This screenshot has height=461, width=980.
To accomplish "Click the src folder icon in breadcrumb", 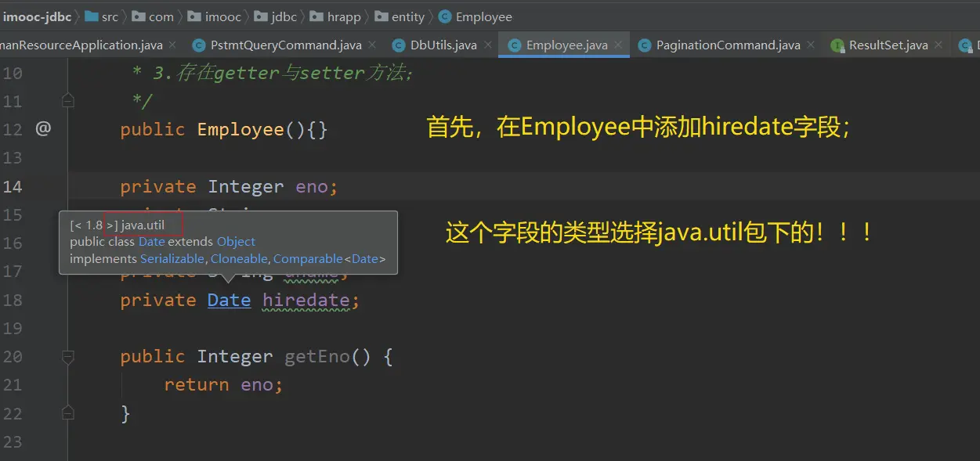I will point(91,16).
